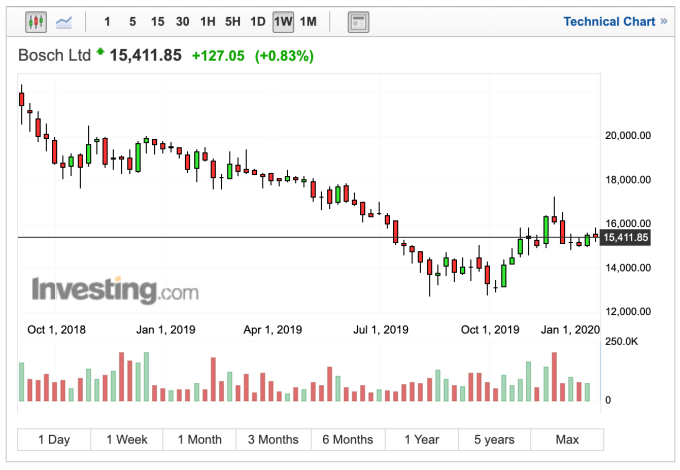Click the Bosch Ltd title
Viewport: 680px width, 470px height.
55,55
